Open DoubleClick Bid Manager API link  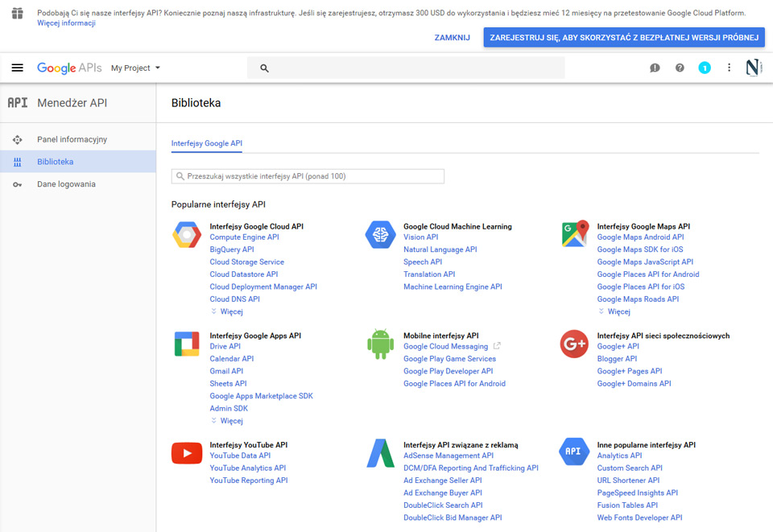[453, 518]
